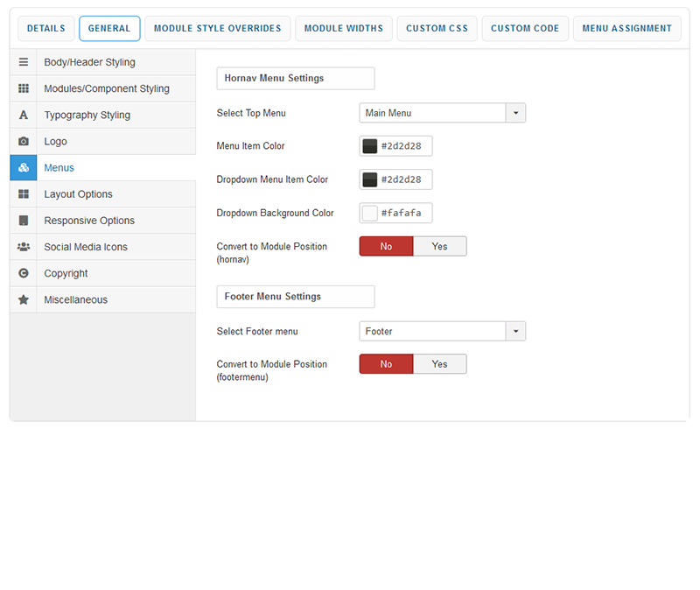
Task: Click the Layout Options tiles icon
Action: (x=24, y=194)
